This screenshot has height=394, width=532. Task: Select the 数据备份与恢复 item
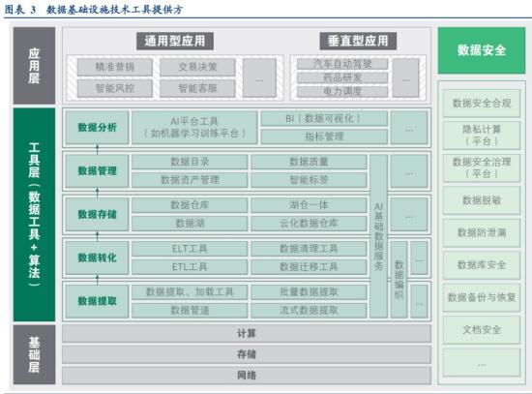482,297
